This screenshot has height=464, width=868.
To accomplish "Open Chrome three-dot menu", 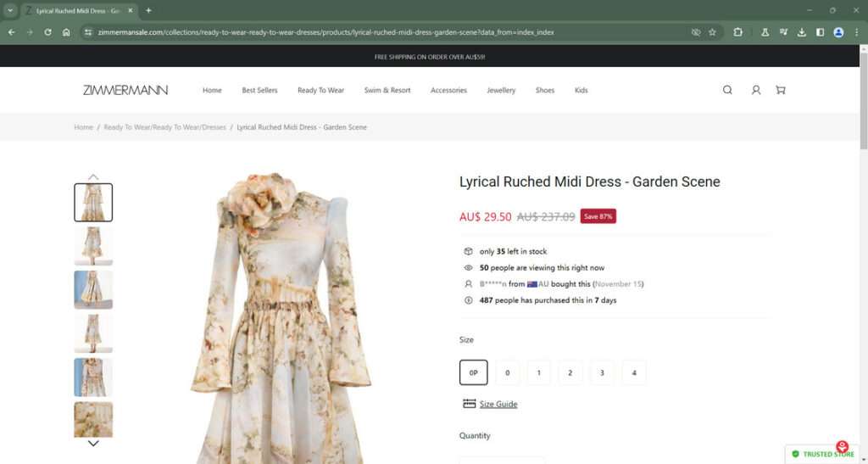I will click(x=856, y=32).
